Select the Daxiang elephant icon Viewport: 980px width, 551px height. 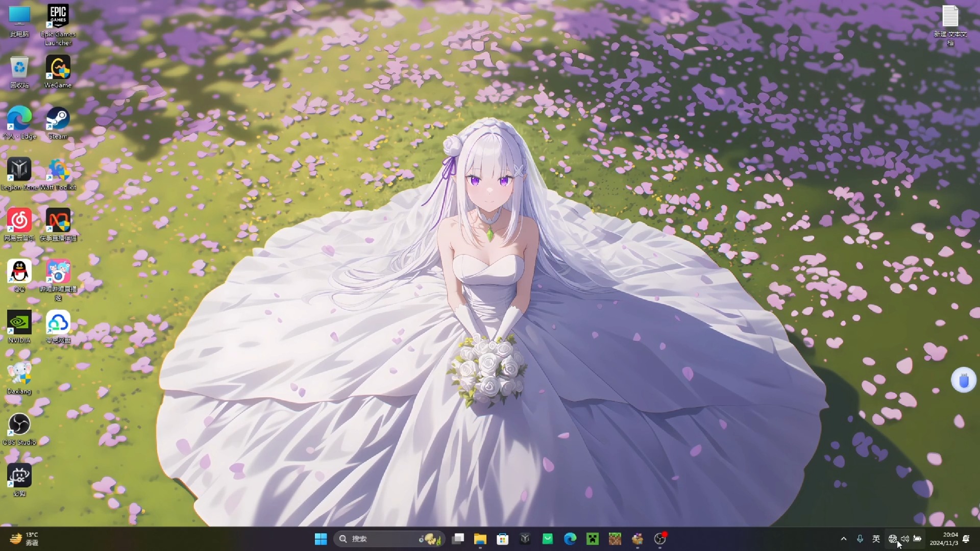click(x=19, y=379)
